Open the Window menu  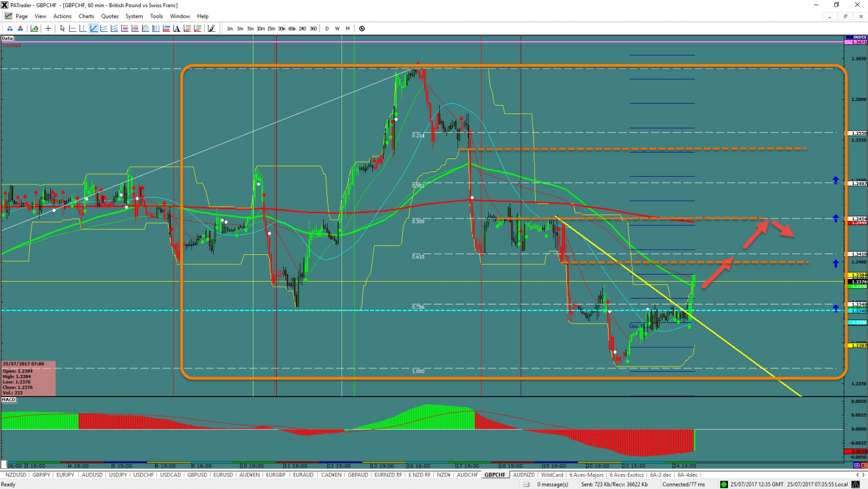[x=180, y=16]
